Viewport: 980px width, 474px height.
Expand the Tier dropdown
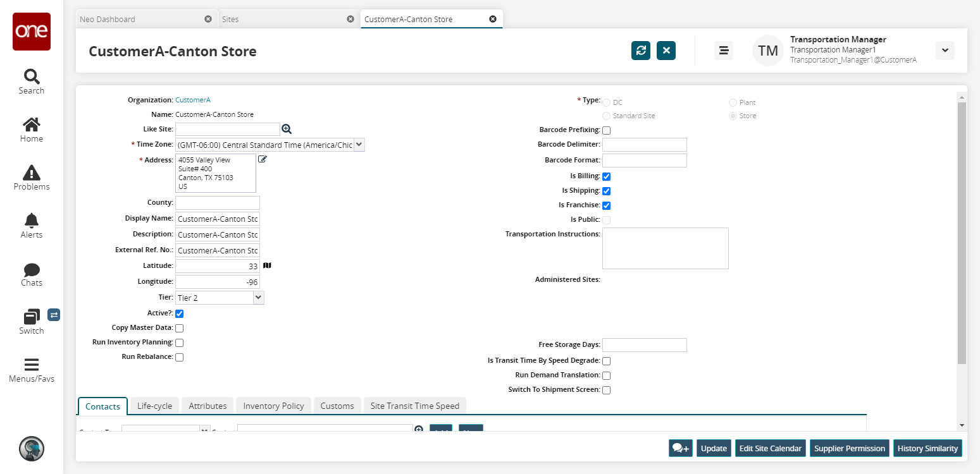coord(257,297)
